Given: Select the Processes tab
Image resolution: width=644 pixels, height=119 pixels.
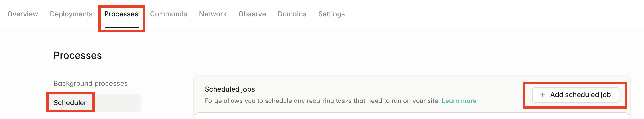Looking at the screenshot, I should [121, 14].
